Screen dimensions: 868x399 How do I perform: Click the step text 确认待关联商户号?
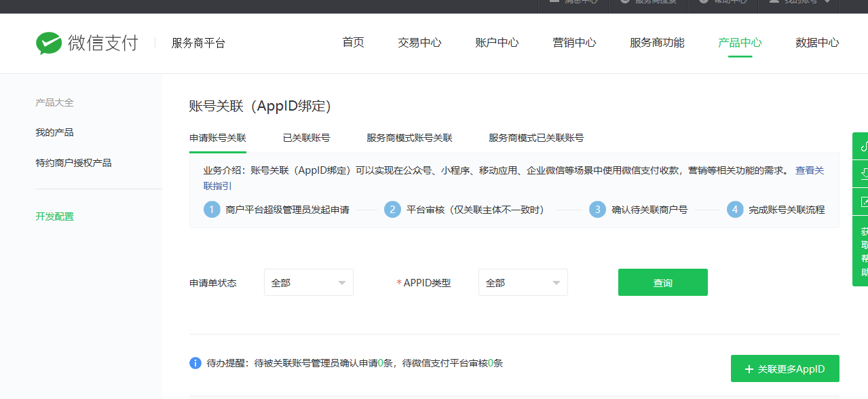point(649,210)
